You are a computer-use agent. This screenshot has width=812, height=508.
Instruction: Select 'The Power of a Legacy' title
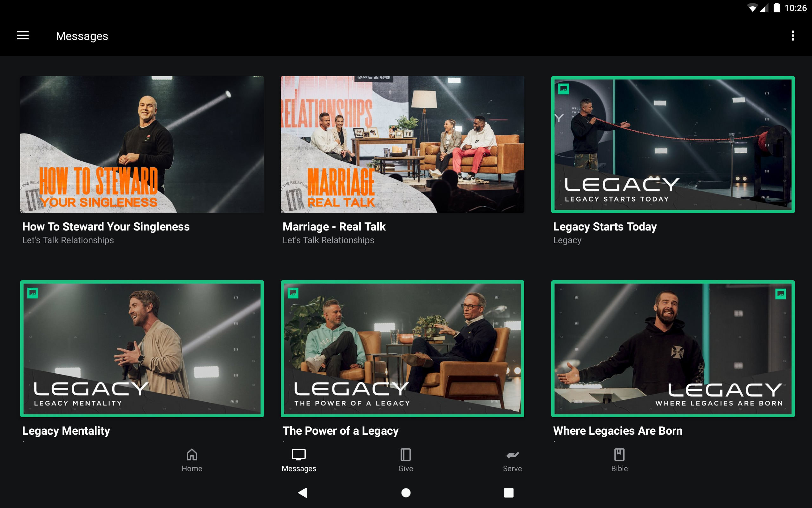[x=341, y=431]
